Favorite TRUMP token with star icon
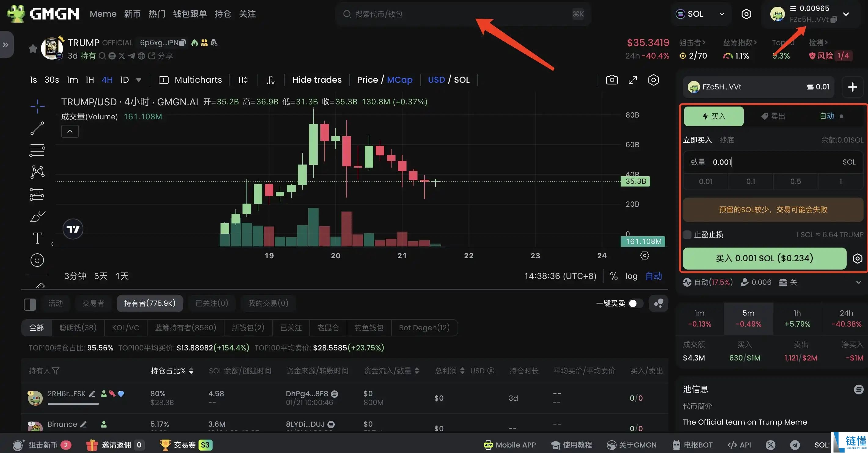 pos(33,49)
